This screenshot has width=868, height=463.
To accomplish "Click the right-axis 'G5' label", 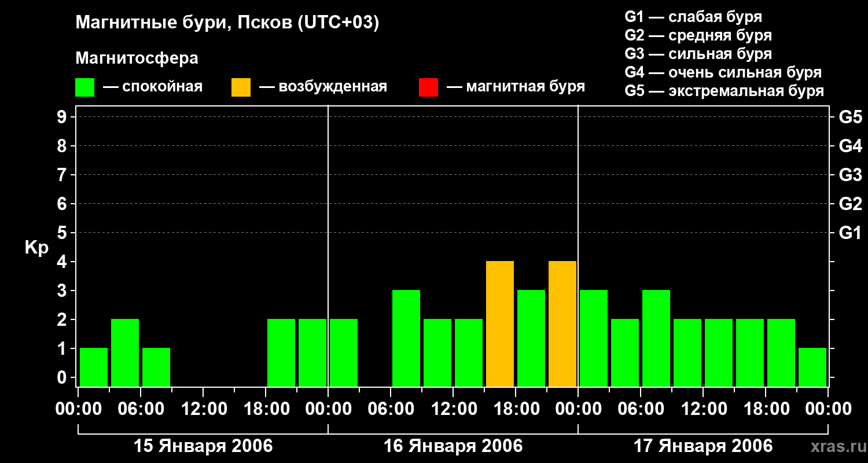I will (x=850, y=117).
